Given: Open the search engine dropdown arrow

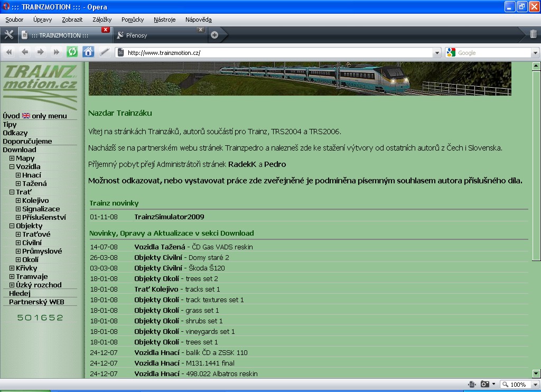Looking at the screenshot, I should pos(535,53).
